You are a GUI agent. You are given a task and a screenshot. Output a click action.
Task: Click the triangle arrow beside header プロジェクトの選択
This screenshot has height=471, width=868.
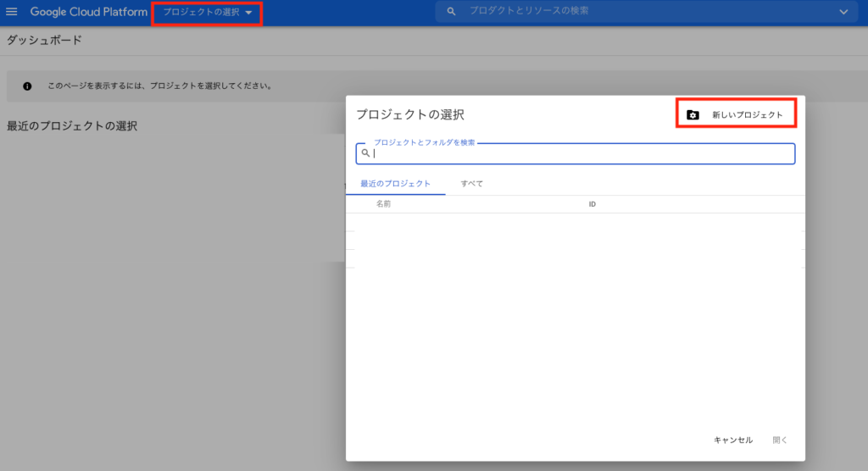pyautogui.click(x=248, y=13)
